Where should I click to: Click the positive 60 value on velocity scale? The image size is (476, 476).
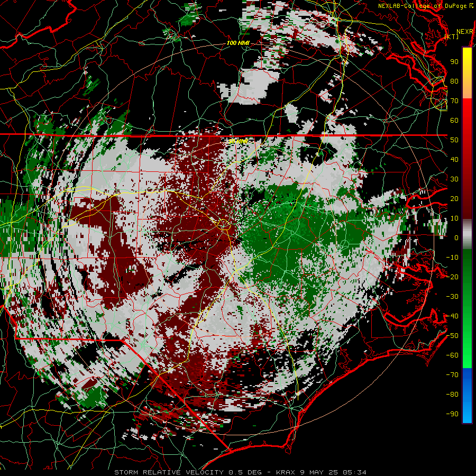point(454,120)
